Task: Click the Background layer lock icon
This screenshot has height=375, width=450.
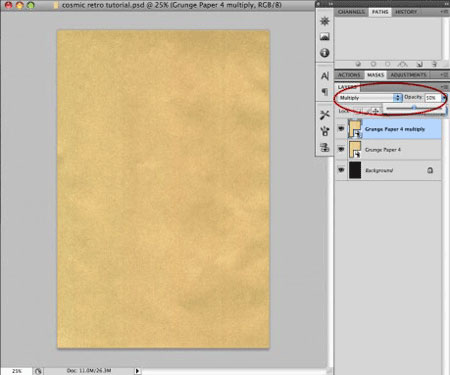Action: (x=430, y=170)
